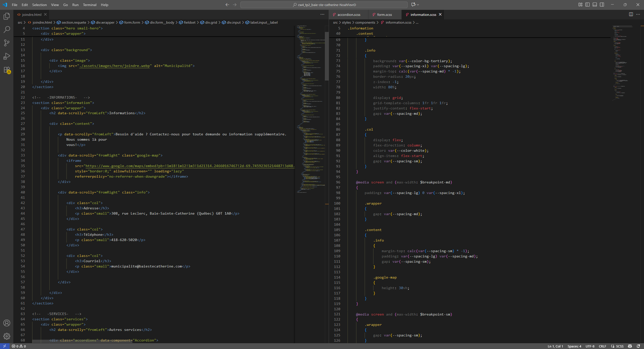Open the Run and Debug view
This screenshot has width=644, height=349.
pyautogui.click(x=7, y=56)
